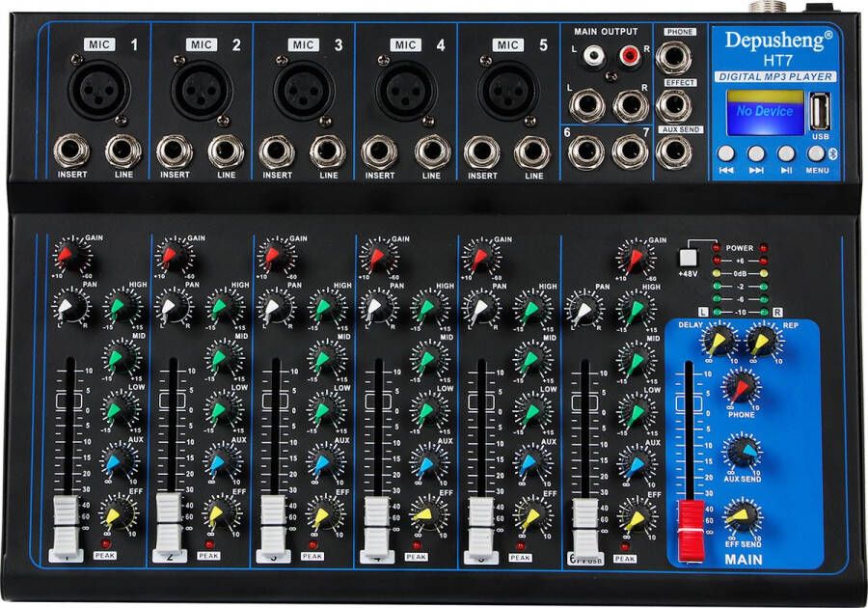Screen dimensions: 868x608
Task: Click the +6 red LED on the meter
Action: point(718,260)
